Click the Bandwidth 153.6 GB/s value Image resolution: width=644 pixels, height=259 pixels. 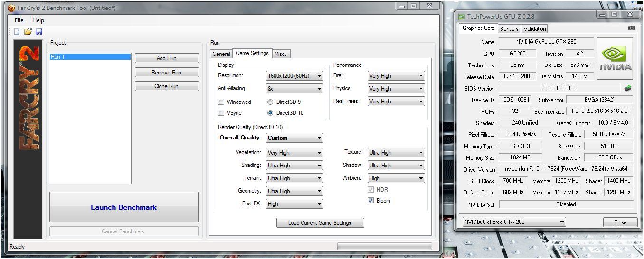(x=609, y=157)
